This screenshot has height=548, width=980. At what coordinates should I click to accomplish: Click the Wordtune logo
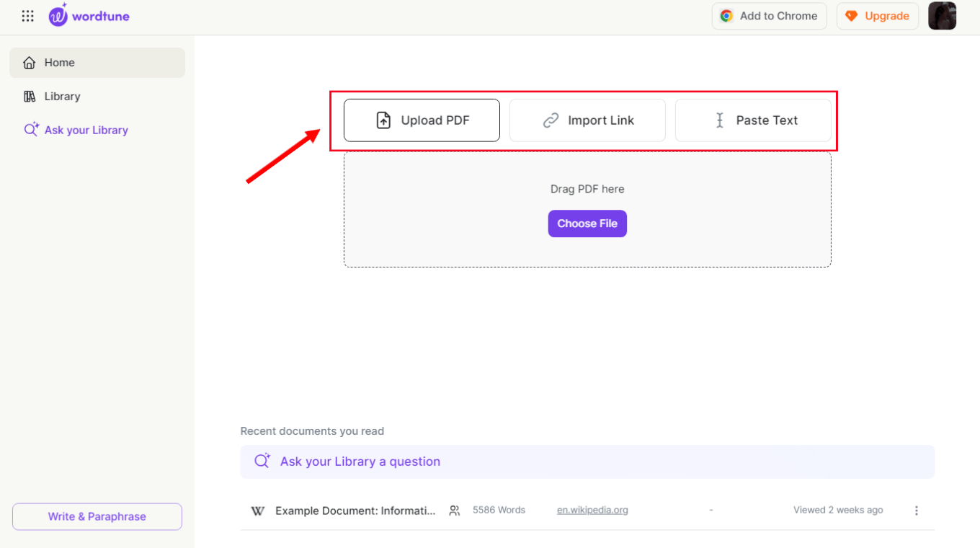[x=89, y=15]
